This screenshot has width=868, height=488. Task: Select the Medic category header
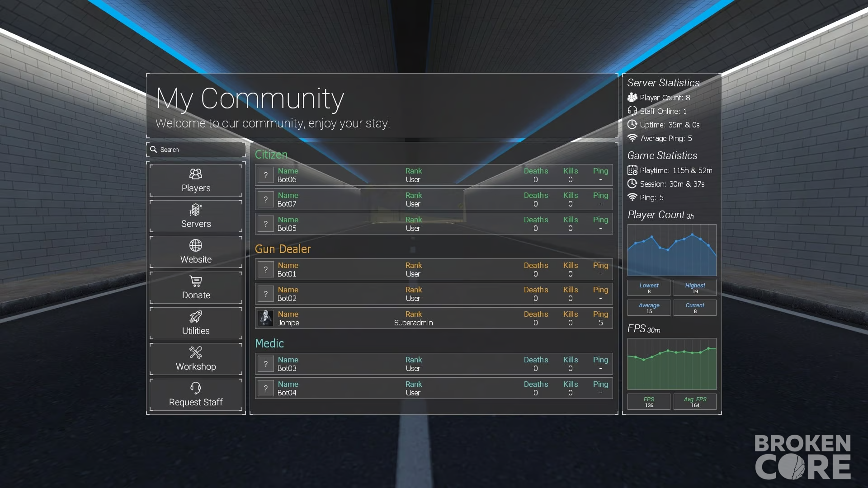tap(269, 343)
